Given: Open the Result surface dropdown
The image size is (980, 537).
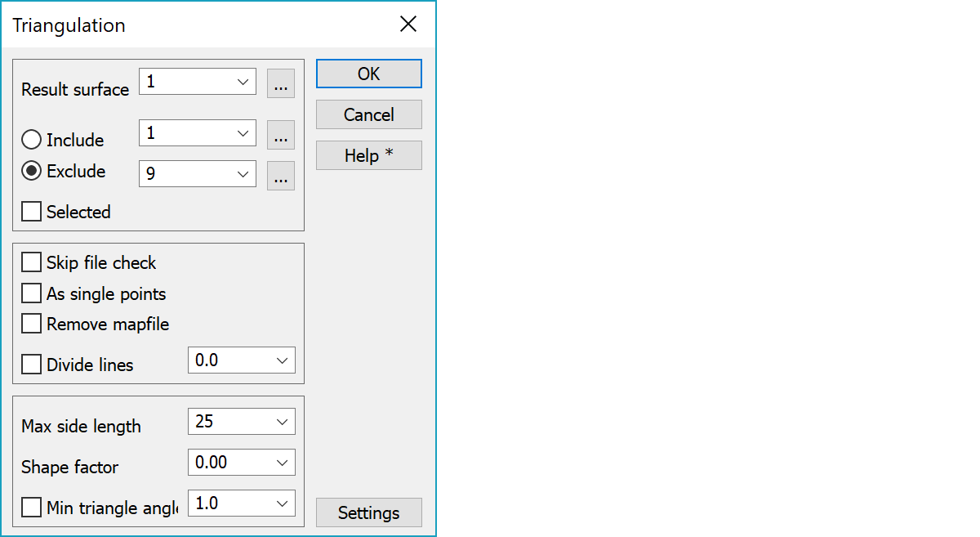Looking at the screenshot, I should 198,82.
